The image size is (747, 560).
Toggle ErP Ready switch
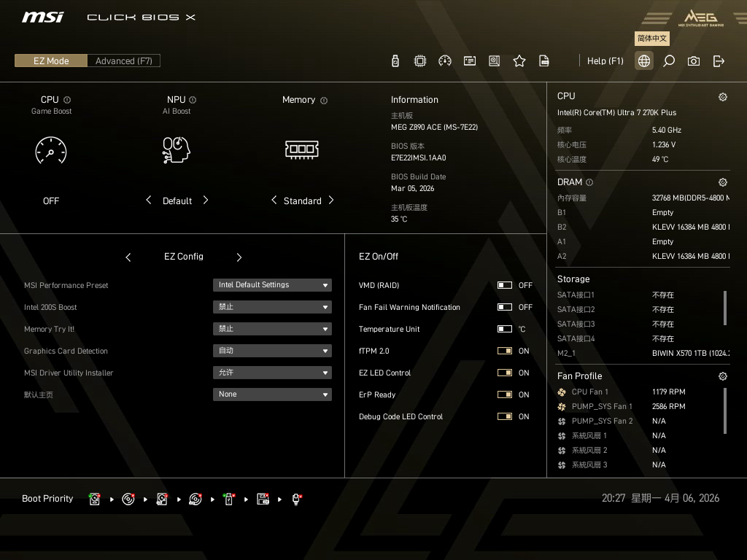tap(505, 394)
